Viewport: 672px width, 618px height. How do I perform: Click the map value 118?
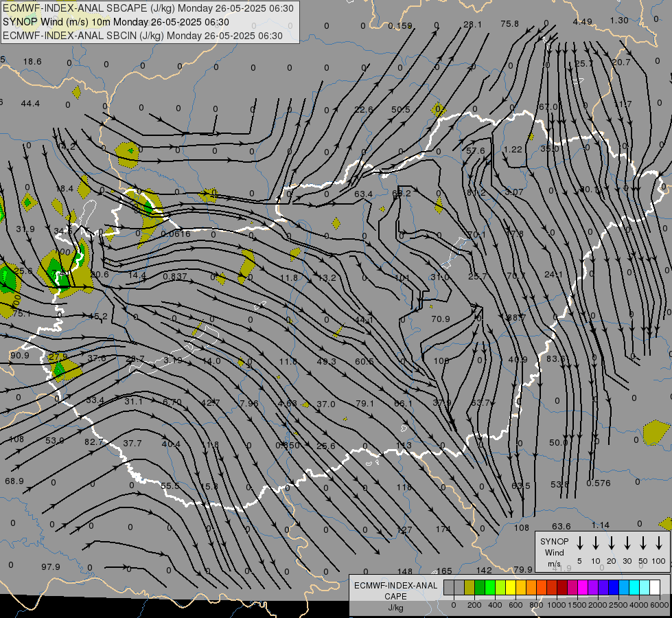pyautogui.click(x=404, y=487)
